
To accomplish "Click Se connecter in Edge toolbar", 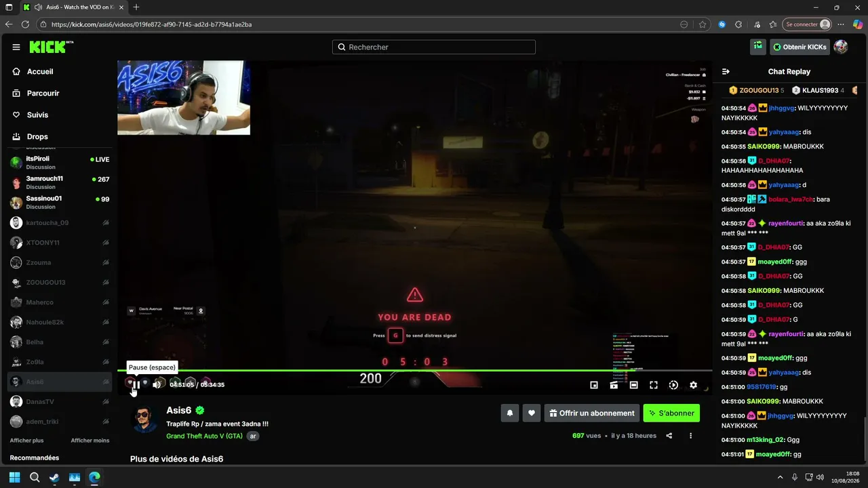I will (x=806, y=24).
